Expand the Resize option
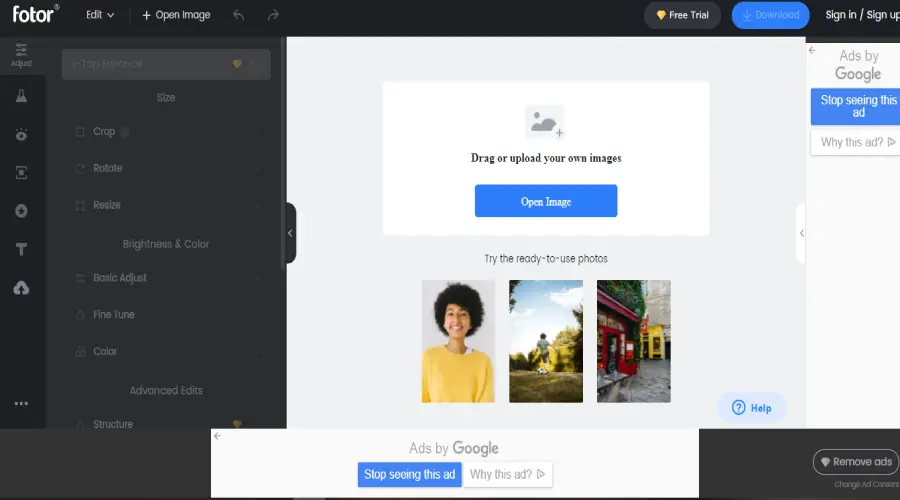Screen dimensions: 900x500 (x=166, y=205)
